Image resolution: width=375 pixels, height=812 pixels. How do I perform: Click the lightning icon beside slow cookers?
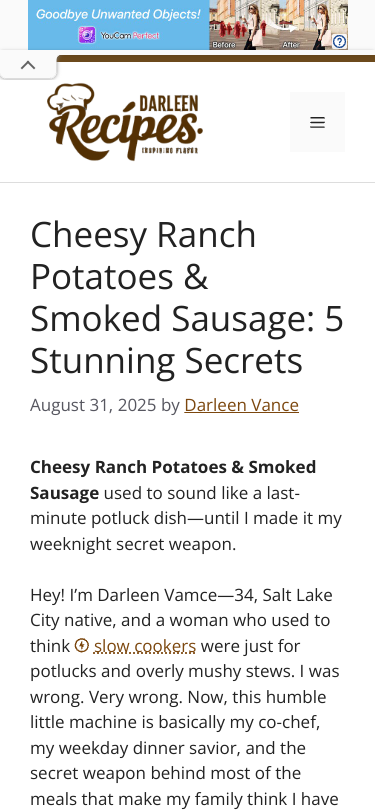pos(82,646)
